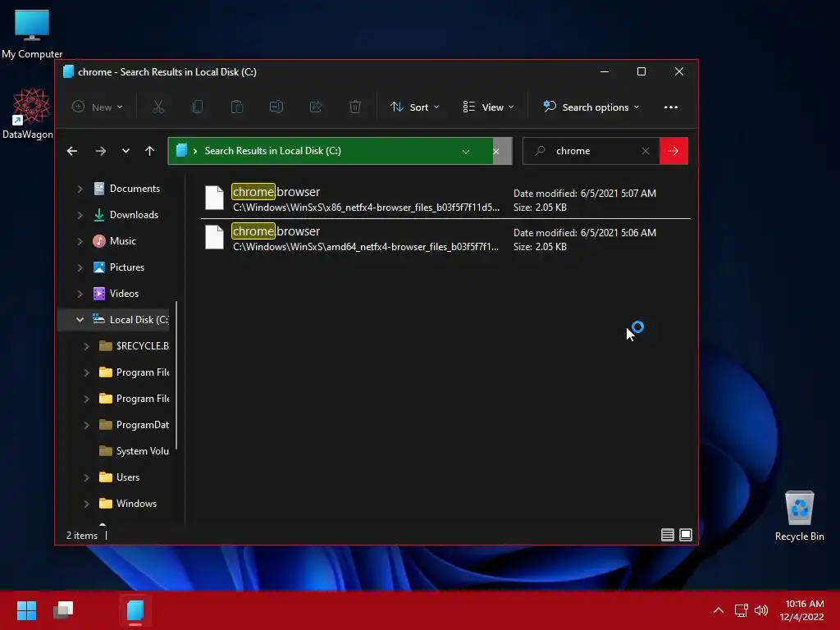The height and width of the screenshot is (630, 840).
Task: Switch to details view icon in status bar
Action: pos(668,535)
